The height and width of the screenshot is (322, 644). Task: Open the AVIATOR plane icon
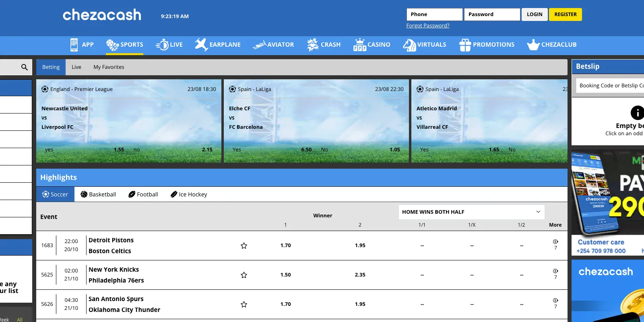coord(260,45)
